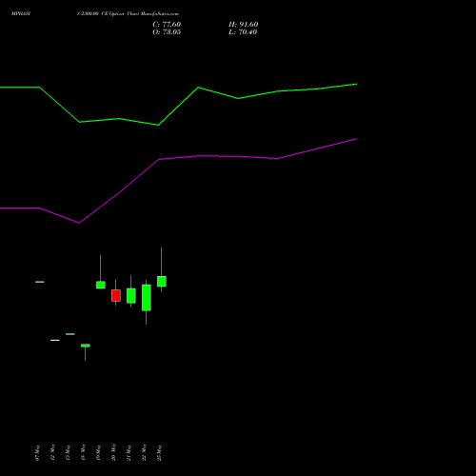Click the symbol name in the header
This screenshot has width=476, height=476.
[x=21, y=14]
